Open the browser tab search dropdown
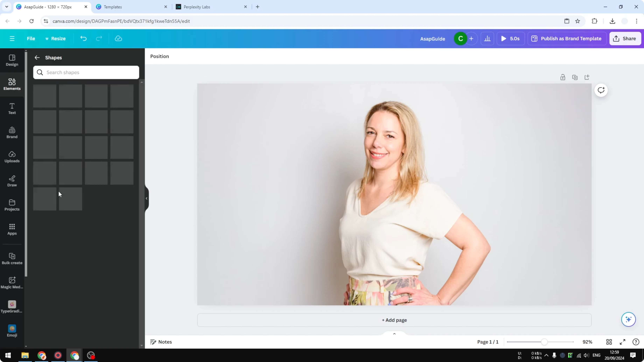The height and width of the screenshot is (362, 644). click(7, 7)
